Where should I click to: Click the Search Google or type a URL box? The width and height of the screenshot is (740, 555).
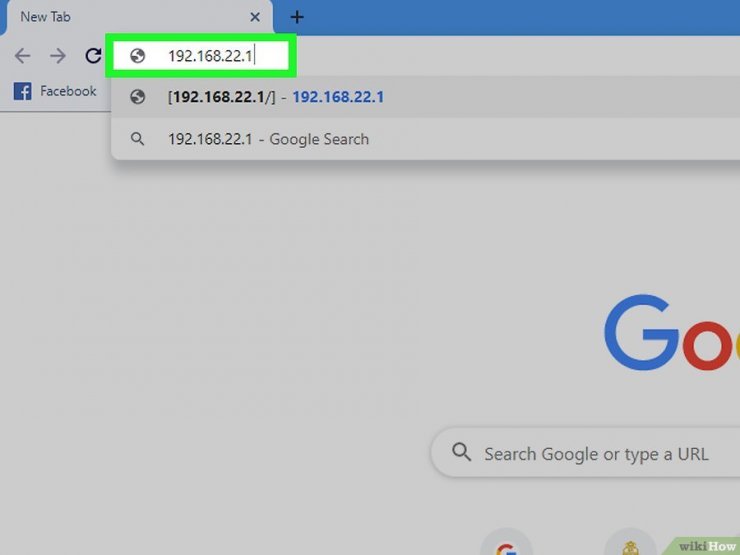585,453
